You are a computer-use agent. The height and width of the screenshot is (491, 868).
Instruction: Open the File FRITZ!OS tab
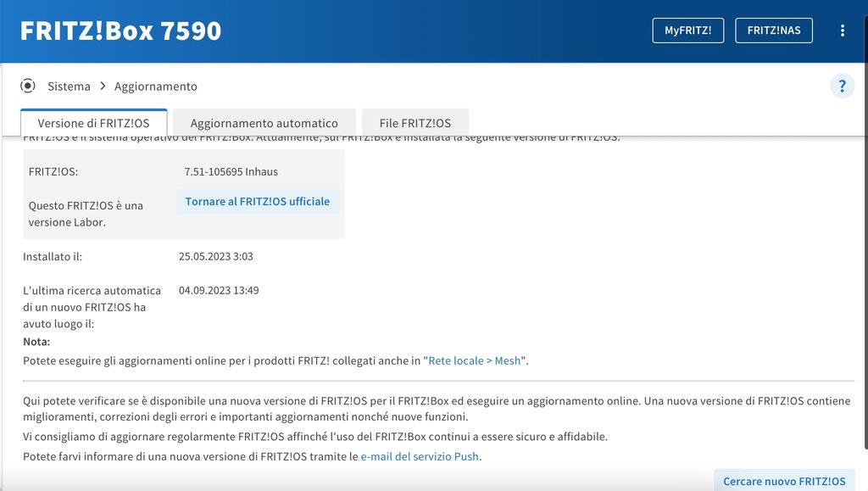click(415, 123)
